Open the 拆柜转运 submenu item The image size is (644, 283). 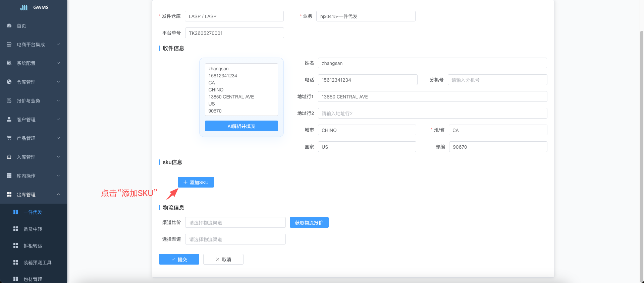coord(34,246)
